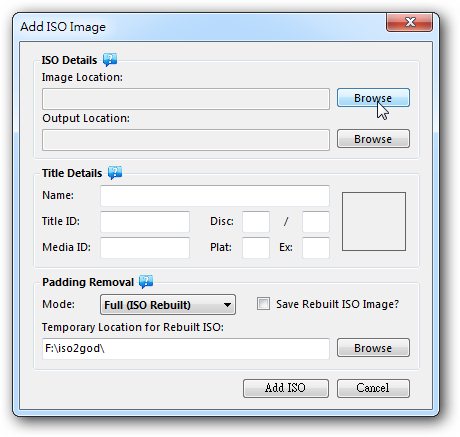Click the first Disc number field
Viewport: 460px width, 437px height.
click(256, 222)
